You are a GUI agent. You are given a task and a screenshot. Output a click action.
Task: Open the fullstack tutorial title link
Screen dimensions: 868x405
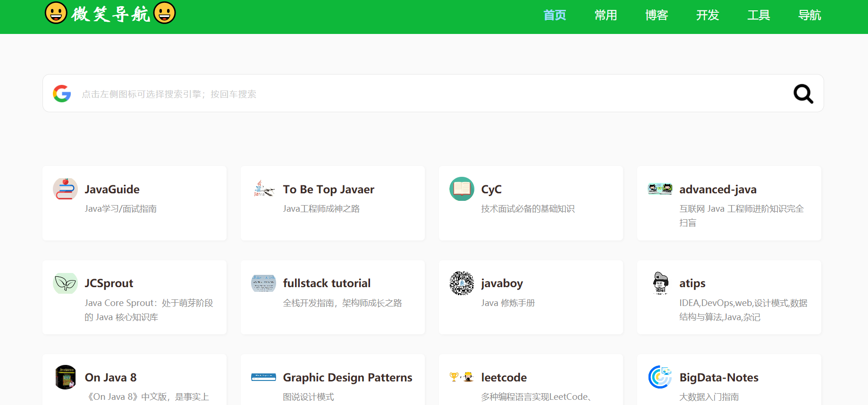coord(327,283)
